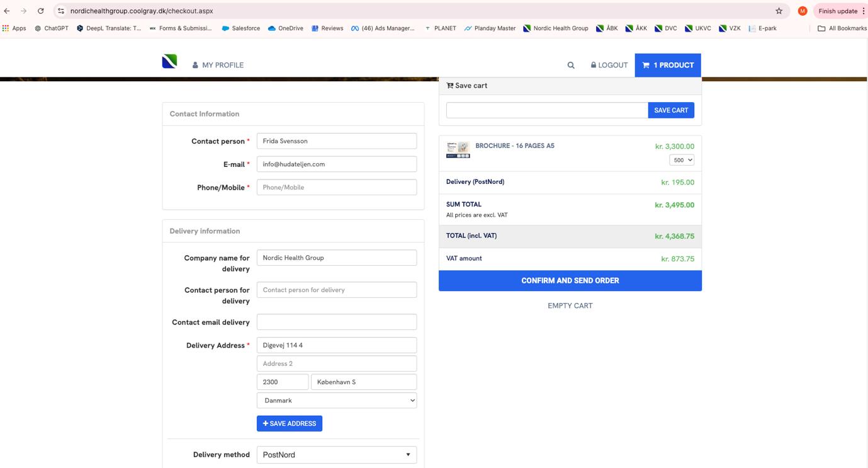Focus the Contact person field
Image resolution: width=868 pixels, height=468 pixels.
337,141
